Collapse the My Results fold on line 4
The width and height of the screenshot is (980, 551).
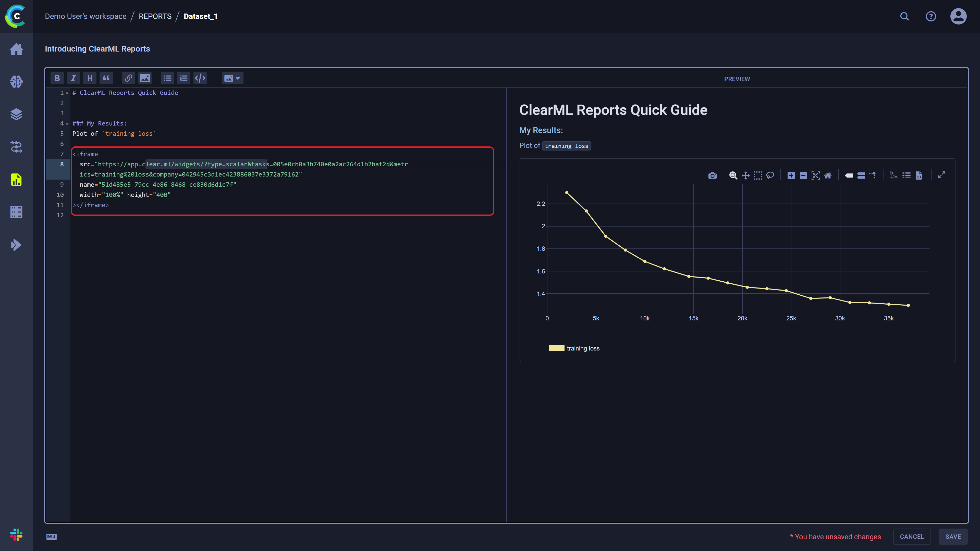[67, 123]
